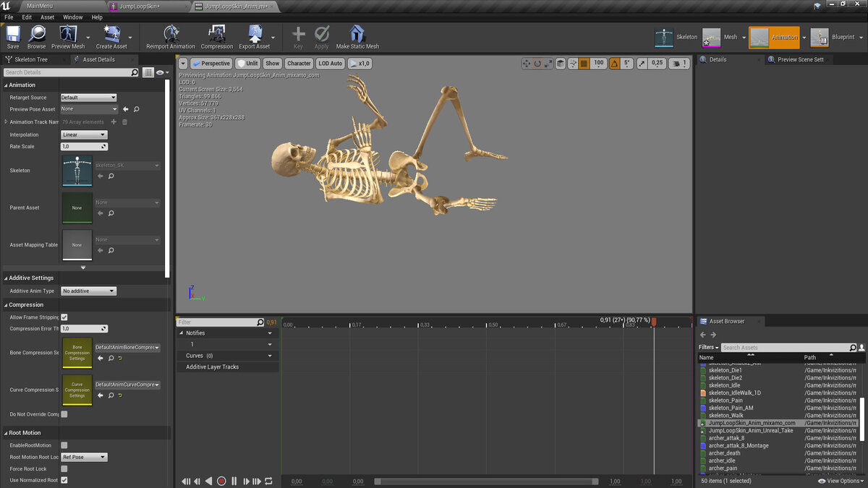The width and height of the screenshot is (868, 488).
Task: Click the Export Asset toolbar icon
Action: pyautogui.click(x=255, y=36)
